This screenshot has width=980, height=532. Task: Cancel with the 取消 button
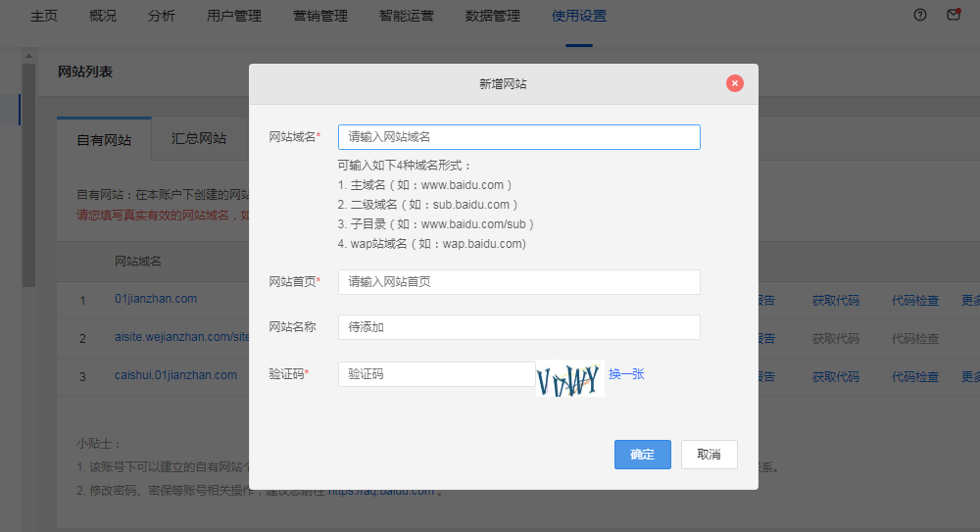coord(709,455)
